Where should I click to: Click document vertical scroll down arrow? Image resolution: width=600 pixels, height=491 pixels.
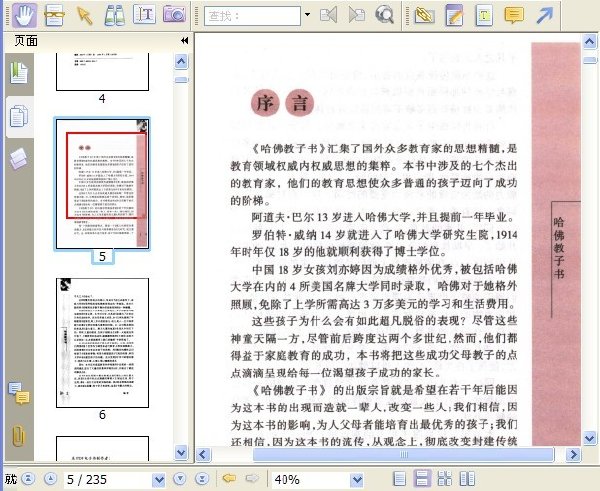click(590, 437)
